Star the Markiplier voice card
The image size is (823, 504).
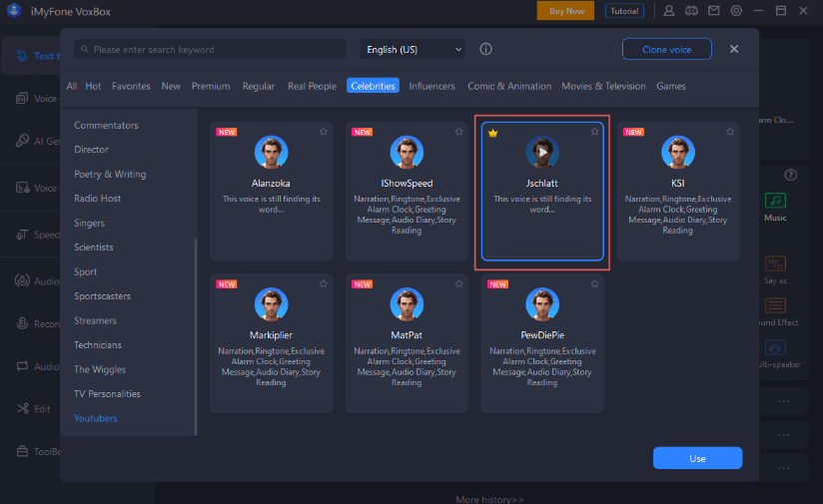point(324,283)
